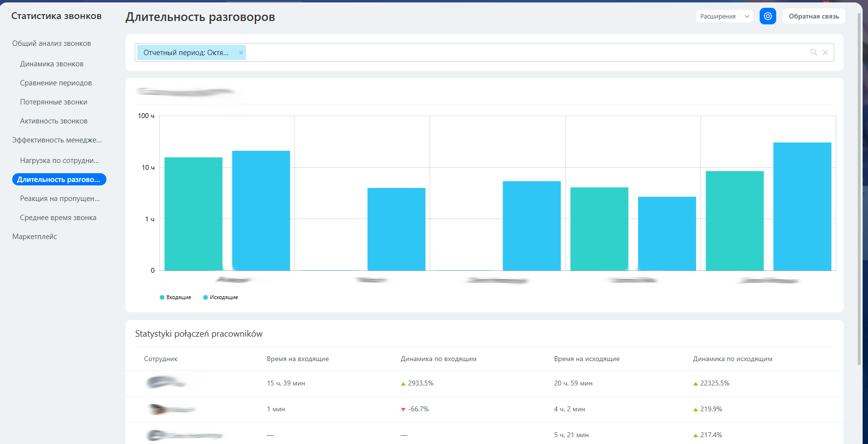Image resolution: width=868 pixels, height=444 pixels.
Task: Open 'Сравнение периодов' menu item
Action: pos(56,83)
